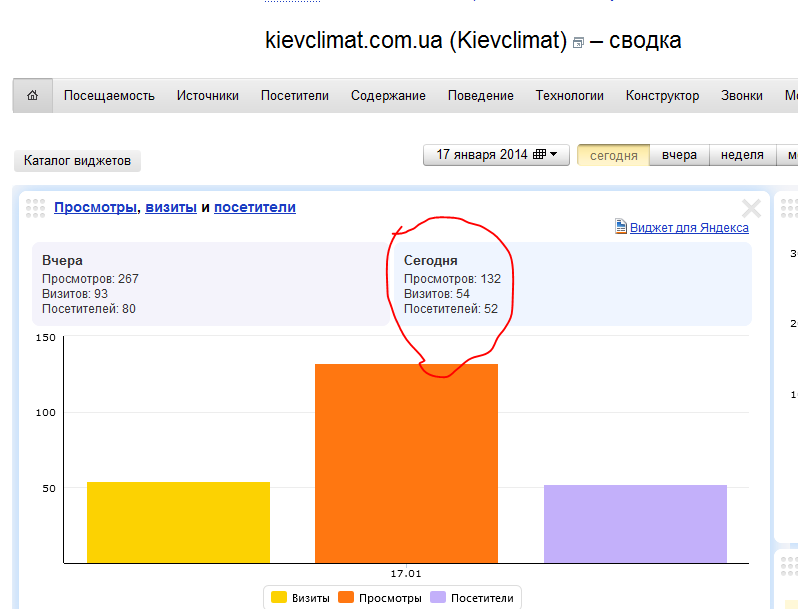
Task: Click the document icon beside Виджет для Яндекса
Action: point(620,226)
